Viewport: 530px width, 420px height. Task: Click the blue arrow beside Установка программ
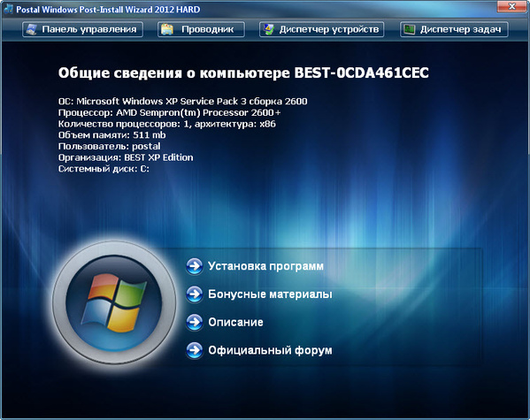(195, 266)
